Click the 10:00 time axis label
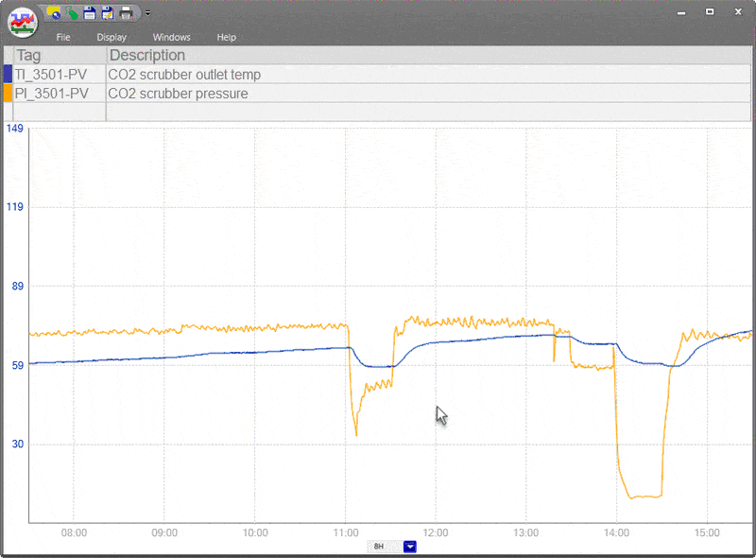The width and height of the screenshot is (756, 558). (255, 532)
